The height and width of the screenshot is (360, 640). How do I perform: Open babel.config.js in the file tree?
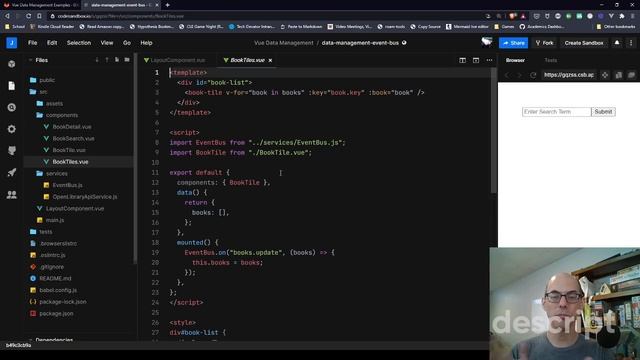pos(58,290)
